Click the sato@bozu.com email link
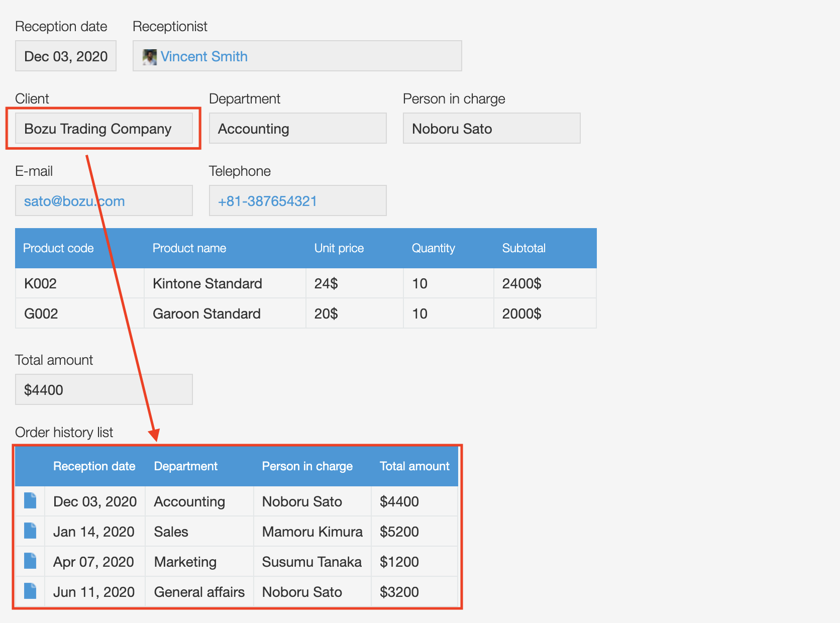840x623 pixels. (74, 201)
